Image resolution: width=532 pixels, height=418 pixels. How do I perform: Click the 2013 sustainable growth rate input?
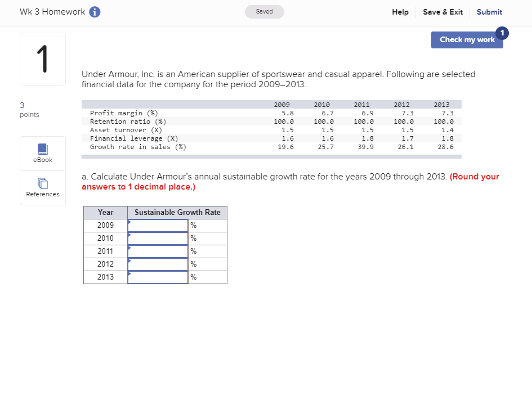tap(158, 277)
